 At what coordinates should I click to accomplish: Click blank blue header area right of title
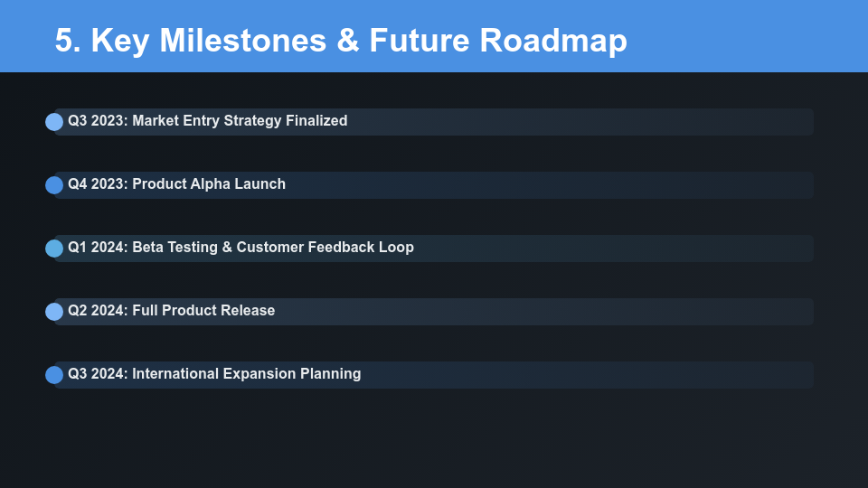[x=750, y=36]
